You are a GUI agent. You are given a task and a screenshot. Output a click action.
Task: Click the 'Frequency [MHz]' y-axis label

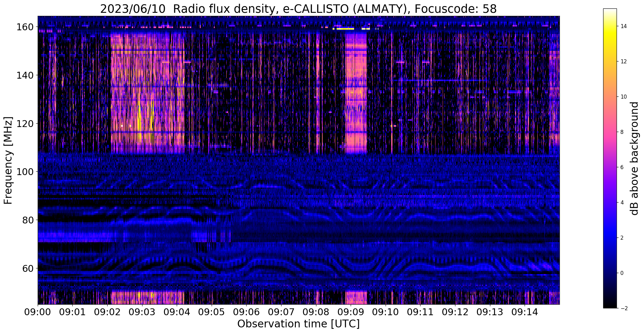pyautogui.click(x=8, y=160)
